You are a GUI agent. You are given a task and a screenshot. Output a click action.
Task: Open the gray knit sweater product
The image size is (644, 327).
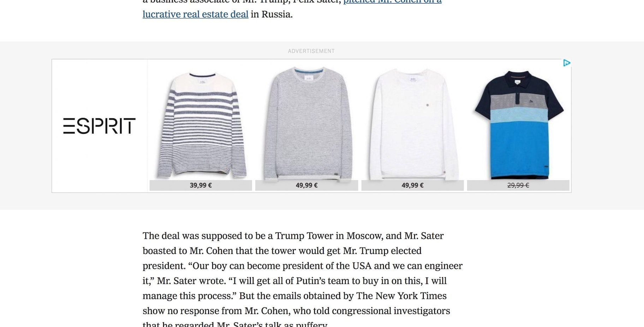tap(307, 124)
